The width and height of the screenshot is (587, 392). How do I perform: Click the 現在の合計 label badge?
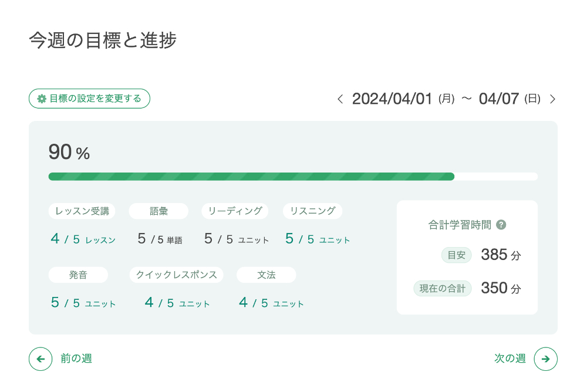coord(443,289)
